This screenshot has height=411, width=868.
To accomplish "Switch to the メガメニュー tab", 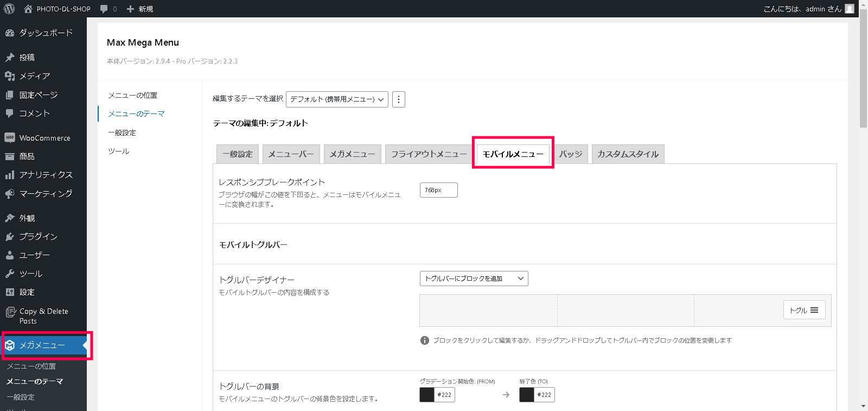I will pyautogui.click(x=353, y=154).
